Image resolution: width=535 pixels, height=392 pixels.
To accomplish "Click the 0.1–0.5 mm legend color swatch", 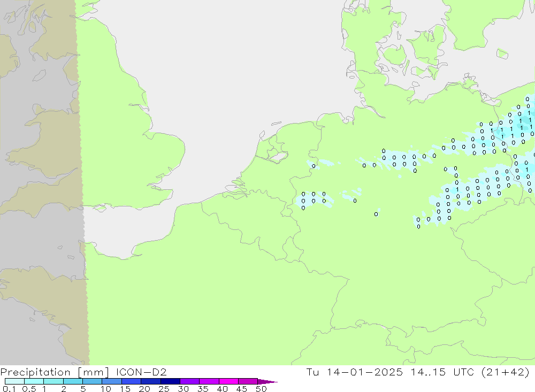I will point(14,381).
